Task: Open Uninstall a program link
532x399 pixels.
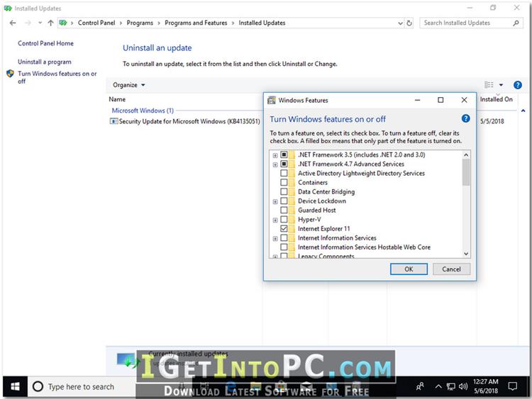Action: [45, 62]
